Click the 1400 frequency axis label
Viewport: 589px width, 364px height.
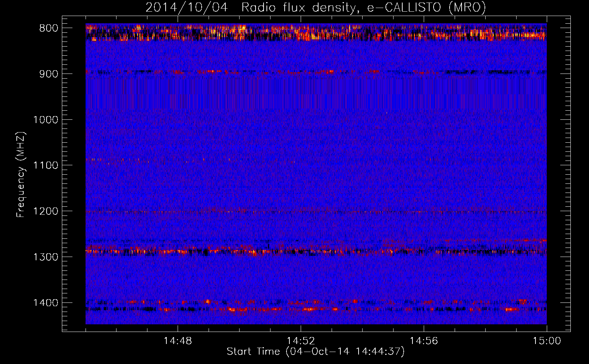(x=46, y=303)
